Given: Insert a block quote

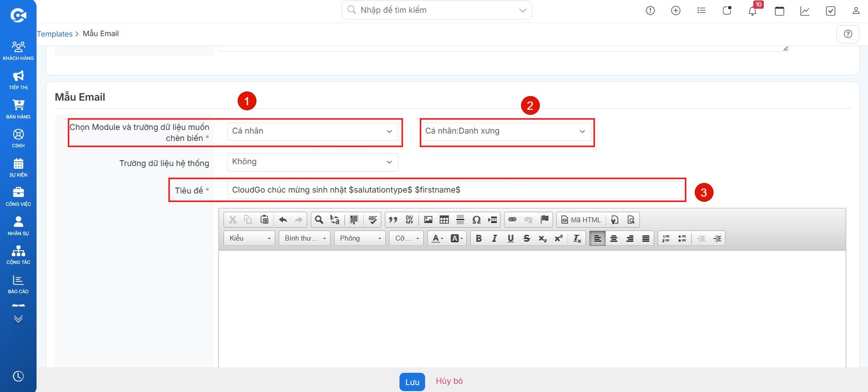Looking at the screenshot, I should pyautogui.click(x=393, y=220).
